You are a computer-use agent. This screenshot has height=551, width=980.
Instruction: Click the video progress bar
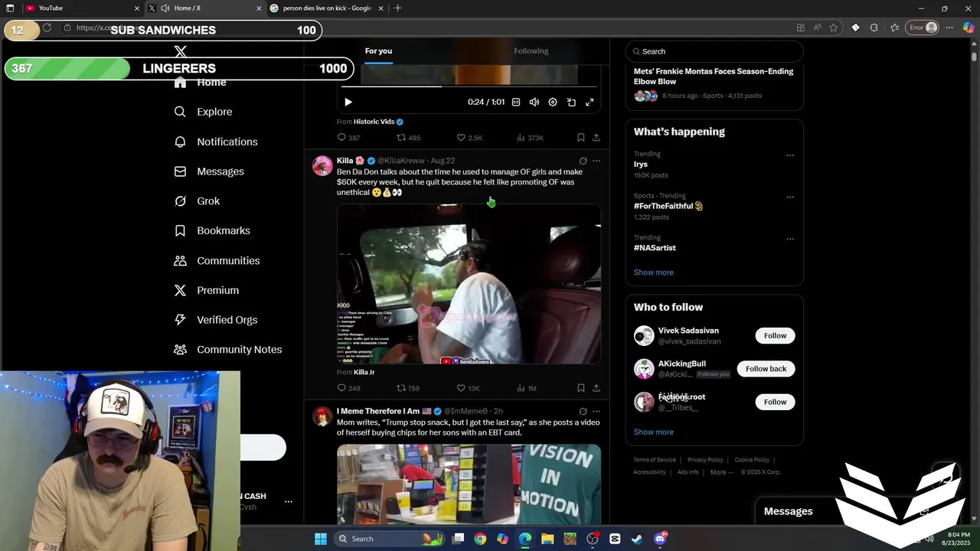point(469,86)
